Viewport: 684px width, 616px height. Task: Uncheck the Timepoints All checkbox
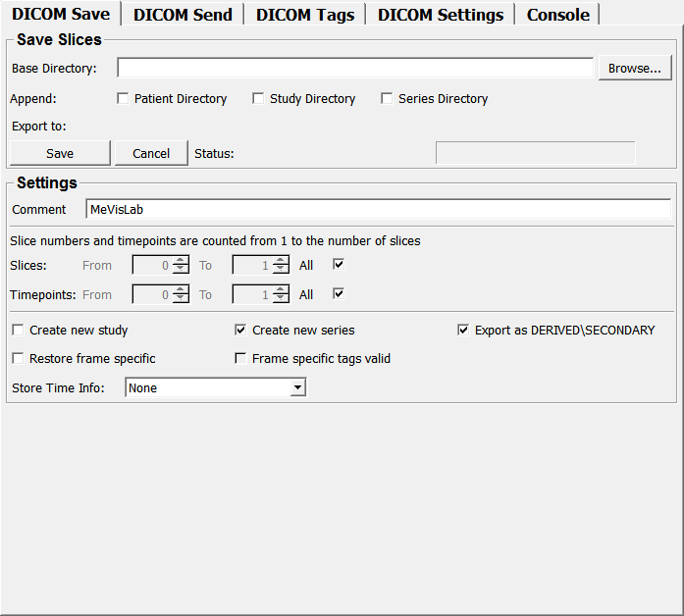tap(340, 294)
